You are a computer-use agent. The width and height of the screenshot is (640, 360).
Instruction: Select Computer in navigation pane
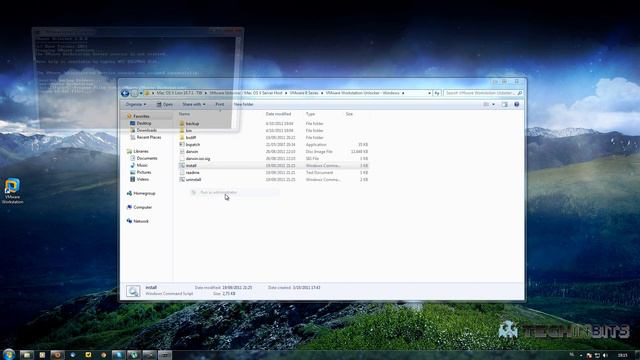pos(142,207)
